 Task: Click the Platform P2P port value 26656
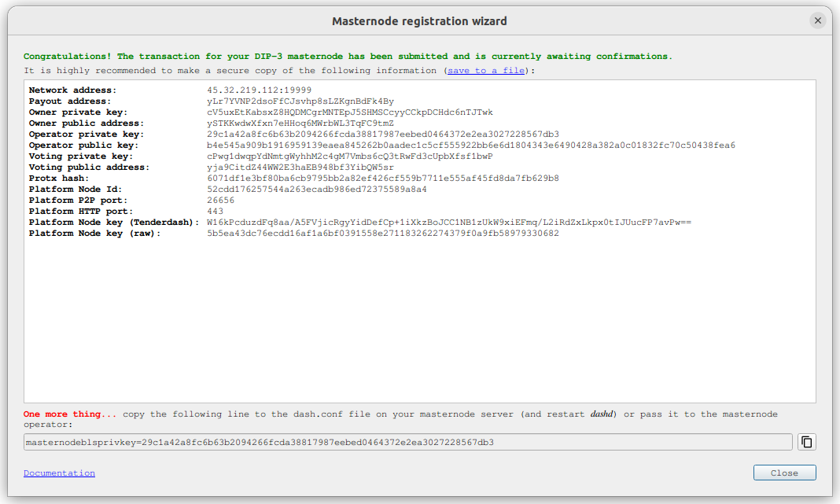220,200
